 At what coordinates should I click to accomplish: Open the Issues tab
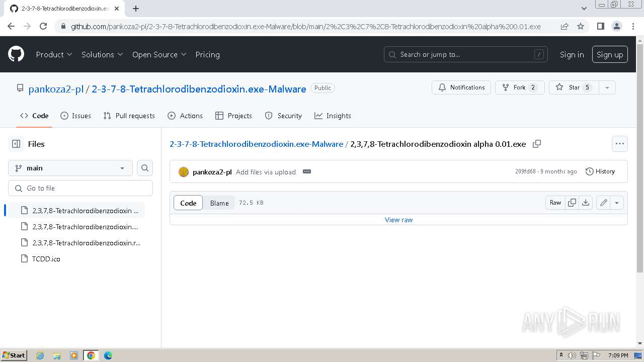(75, 116)
